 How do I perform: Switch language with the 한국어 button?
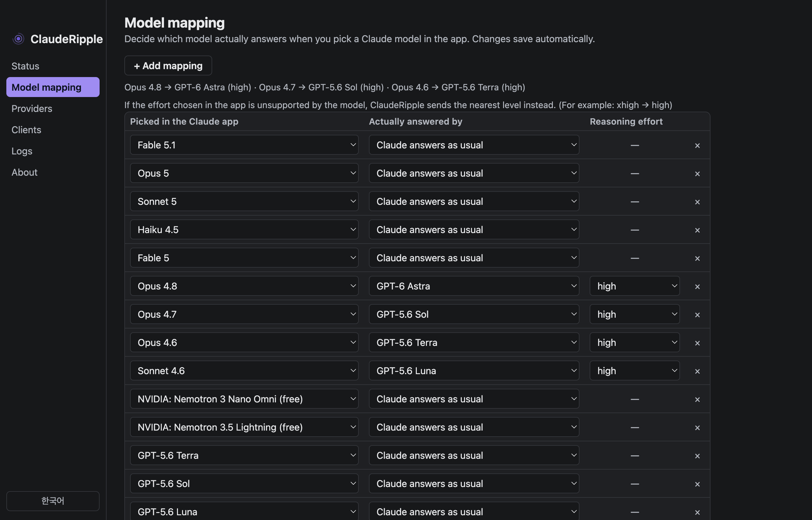(x=53, y=501)
